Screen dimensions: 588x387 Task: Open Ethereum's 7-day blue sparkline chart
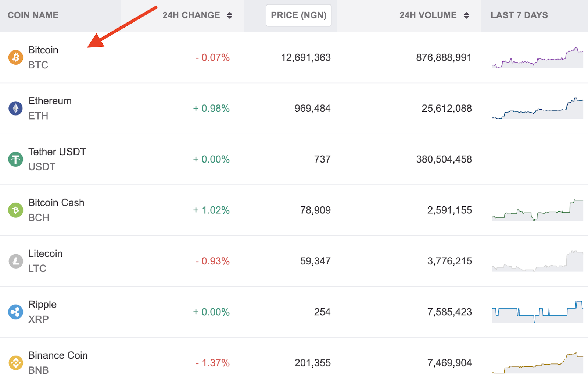tap(538, 108)
